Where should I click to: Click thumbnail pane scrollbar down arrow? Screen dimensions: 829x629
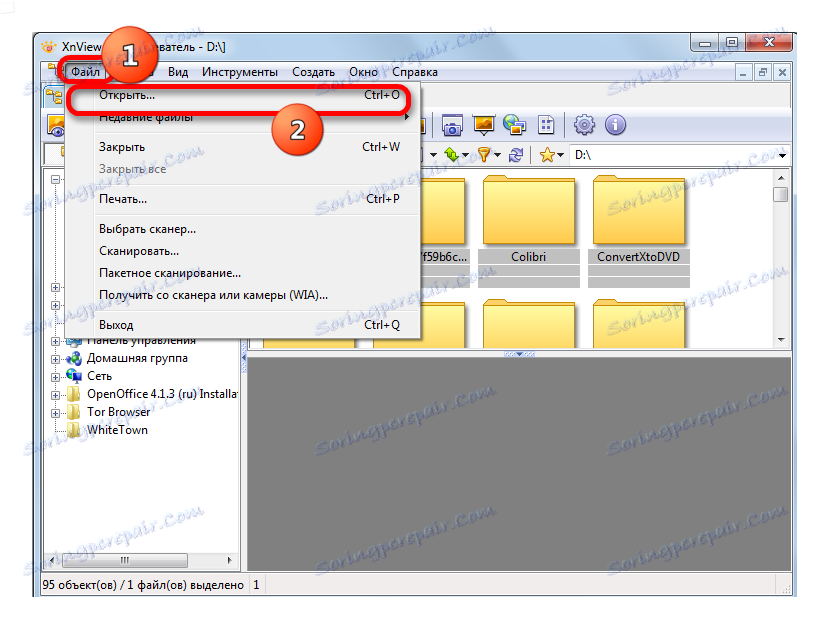pos(781,340)
